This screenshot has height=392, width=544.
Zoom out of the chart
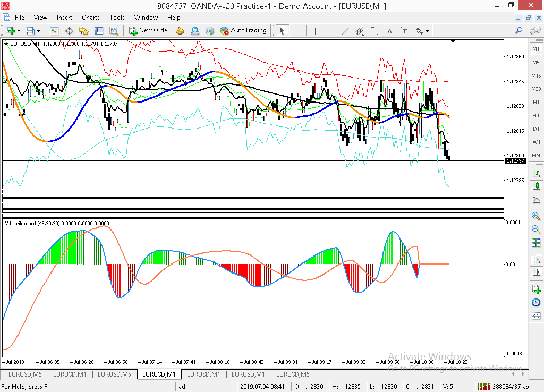536,229
